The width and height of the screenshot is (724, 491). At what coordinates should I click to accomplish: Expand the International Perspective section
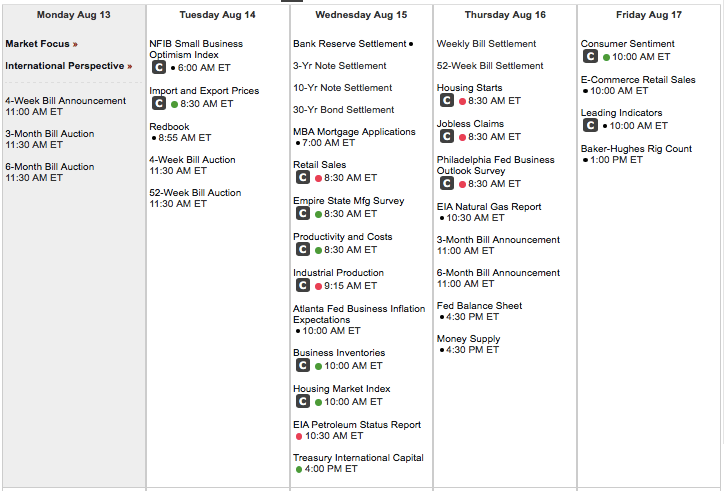coord(68,66)
